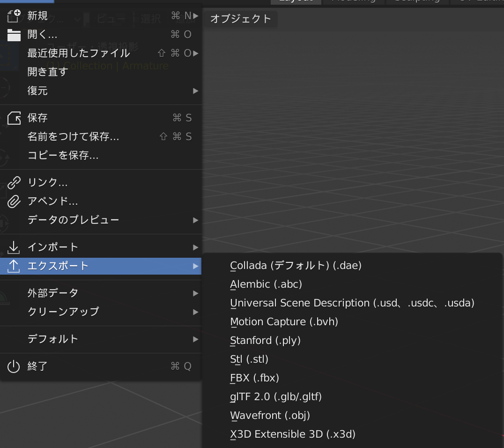Click the 終了 label text
This screenshot has height=448, width=504.
click(x=37, y=366)
